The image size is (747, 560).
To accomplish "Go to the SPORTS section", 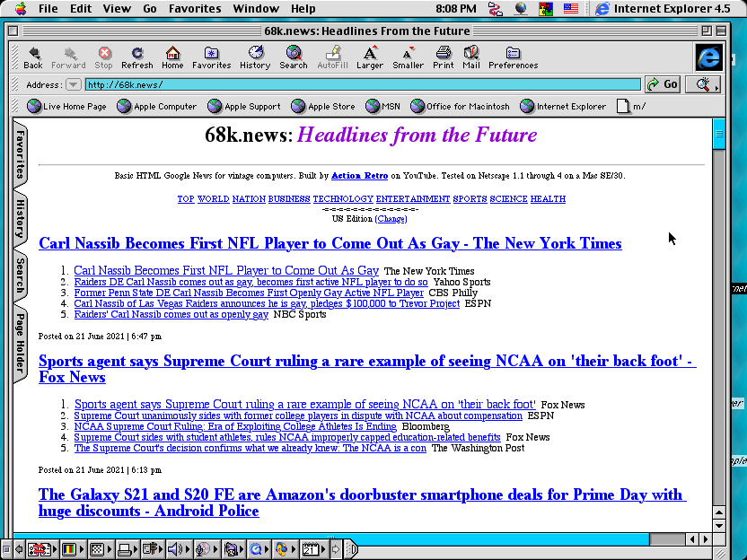I will 470,199.
